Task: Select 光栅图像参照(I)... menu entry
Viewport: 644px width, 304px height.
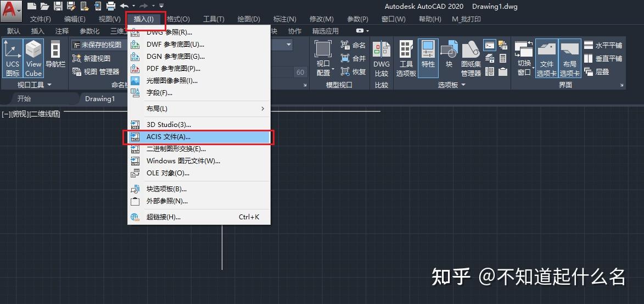Action: click(x=199, y=81)
